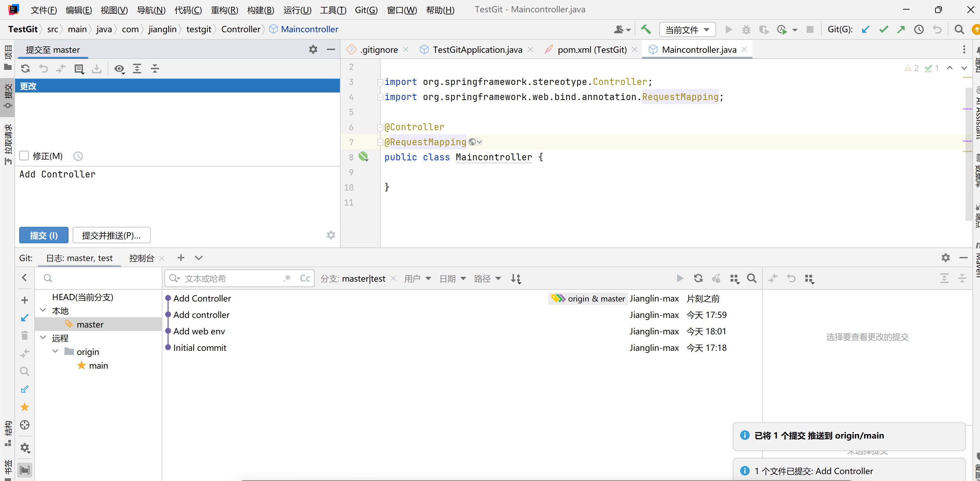Click the build project hammer icon
Screen dimensions: 980x481
(646, 29)
